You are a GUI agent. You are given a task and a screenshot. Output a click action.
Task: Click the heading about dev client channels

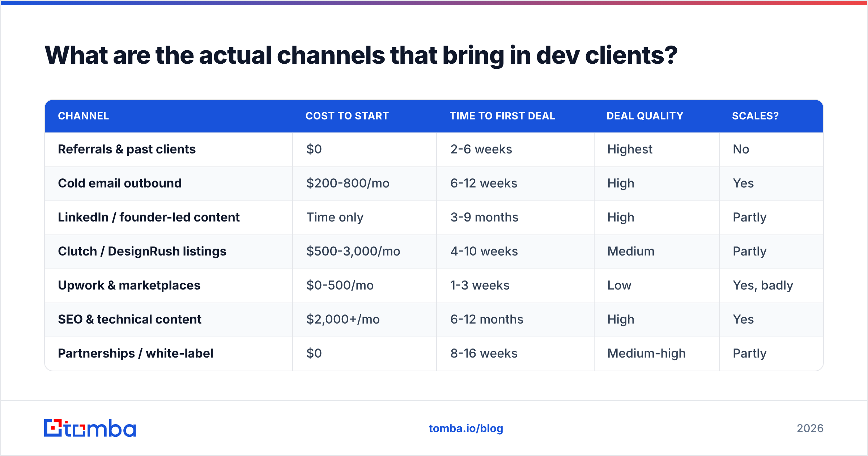pyautogui.click(x=361, y=55)
